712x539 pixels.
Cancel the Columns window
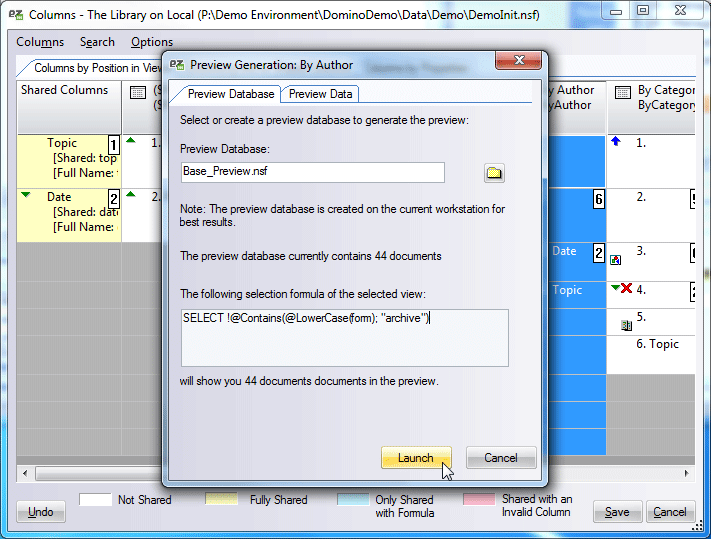tap(670, 512)
